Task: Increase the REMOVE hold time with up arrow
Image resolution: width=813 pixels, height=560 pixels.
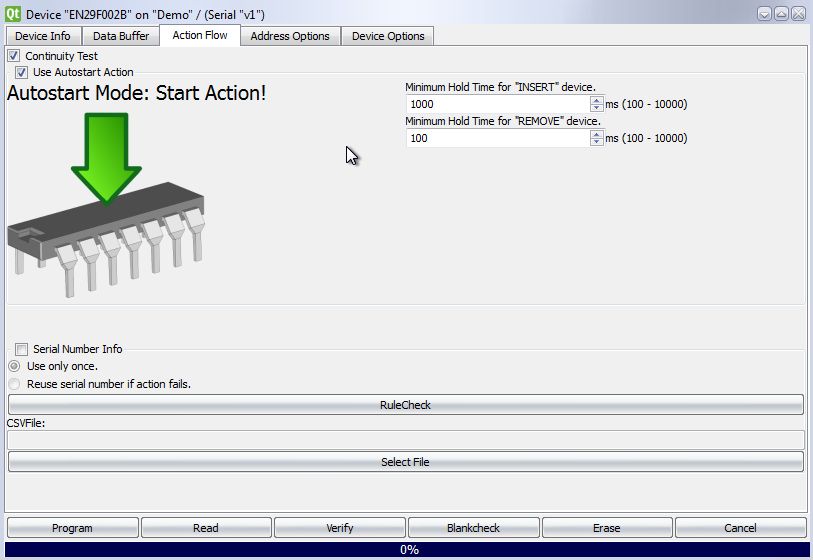Action: pyautogui.click(x=597, y=134)
